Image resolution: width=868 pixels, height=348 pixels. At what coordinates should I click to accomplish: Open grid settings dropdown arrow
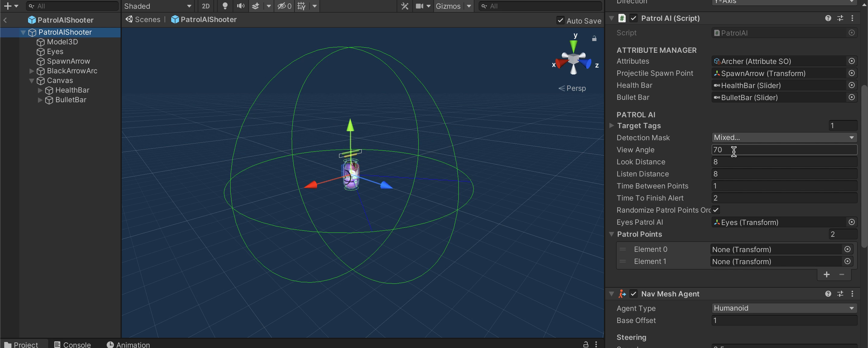[x=314, y=6]
